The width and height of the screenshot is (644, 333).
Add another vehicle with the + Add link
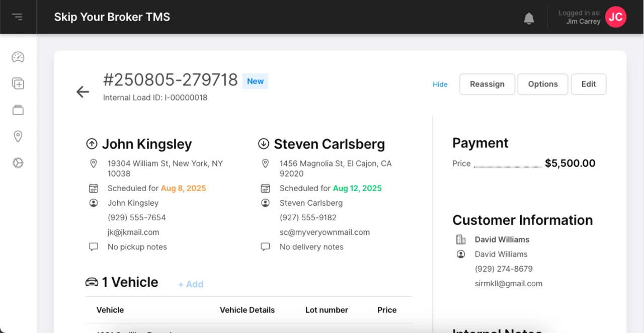tap(191, 284)
